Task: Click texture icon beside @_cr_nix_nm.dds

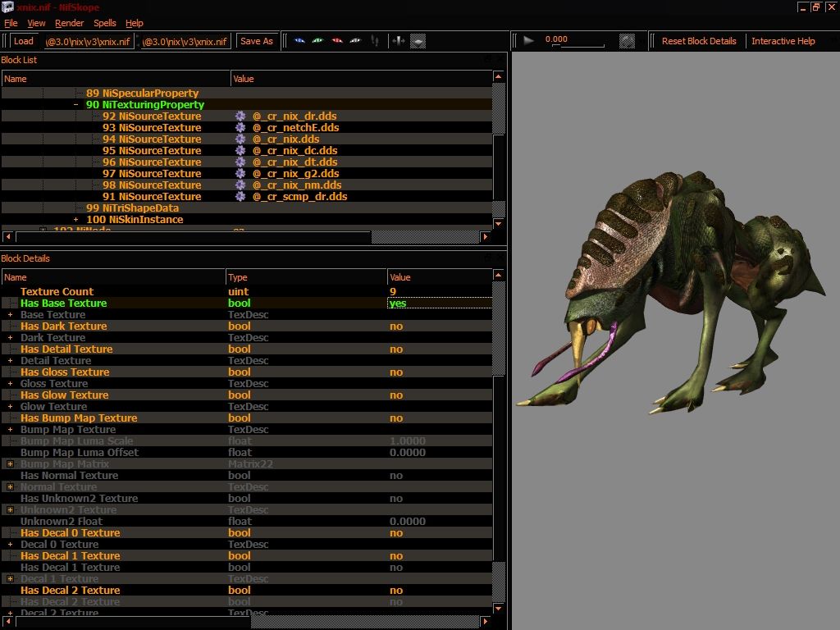Action: tap(240, 185)
